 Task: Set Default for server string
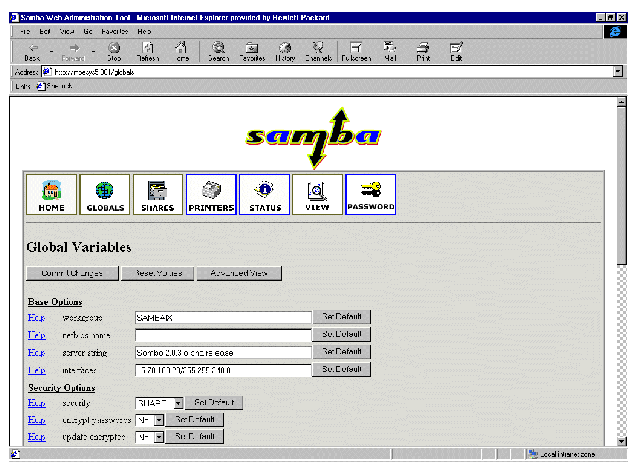tap(341, 352)
